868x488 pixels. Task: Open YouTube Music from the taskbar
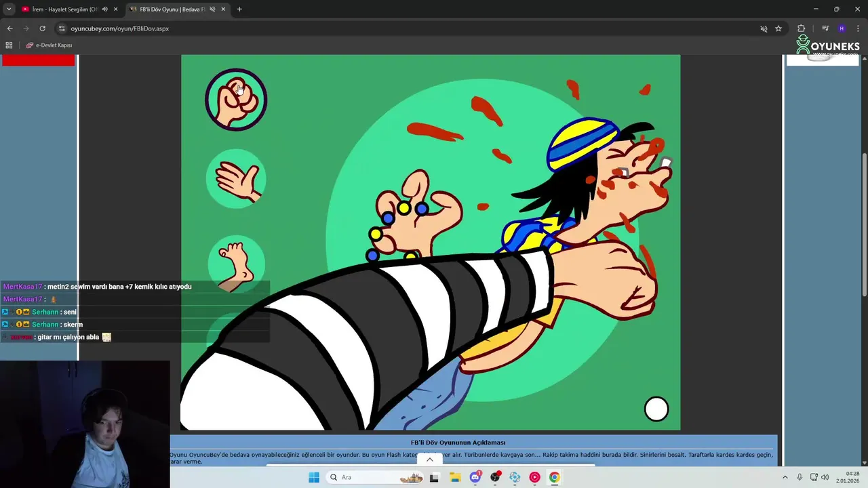tap(534, 477)
